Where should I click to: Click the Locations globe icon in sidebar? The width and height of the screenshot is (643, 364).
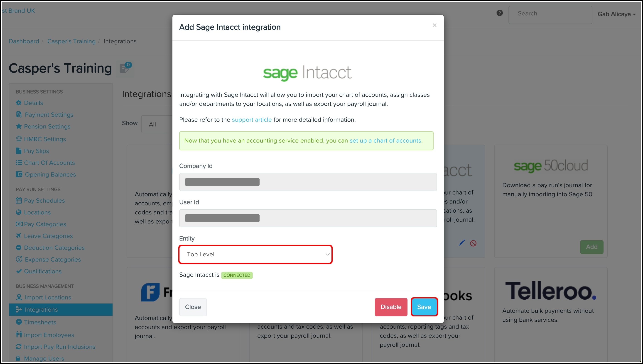pos(19,212)
